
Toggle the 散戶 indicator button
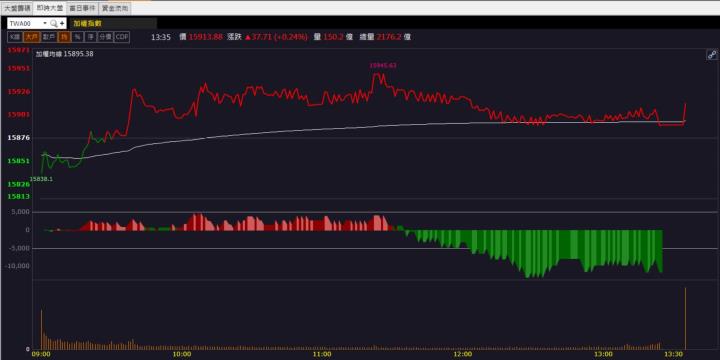click(x=48, y=37)
